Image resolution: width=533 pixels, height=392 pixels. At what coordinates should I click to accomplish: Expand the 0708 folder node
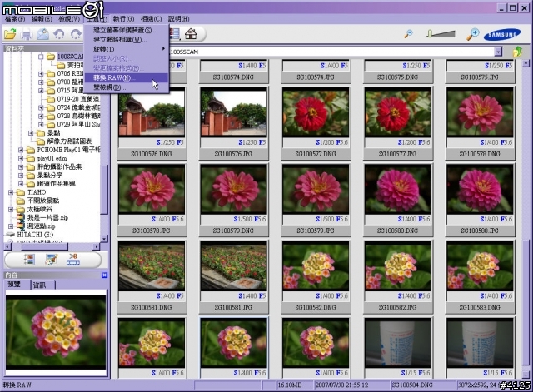(x=41, y=82)
